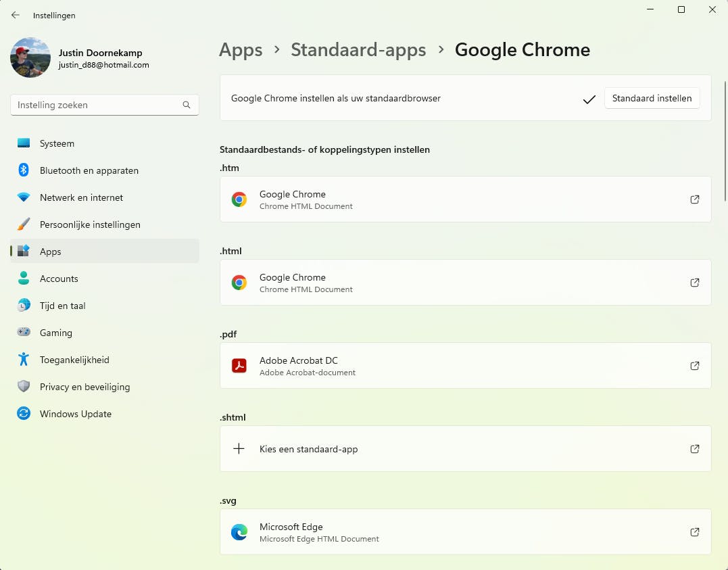Open Systeem settings category
Image resolution: width=728 pixels, height=570 pixels.
57,143
